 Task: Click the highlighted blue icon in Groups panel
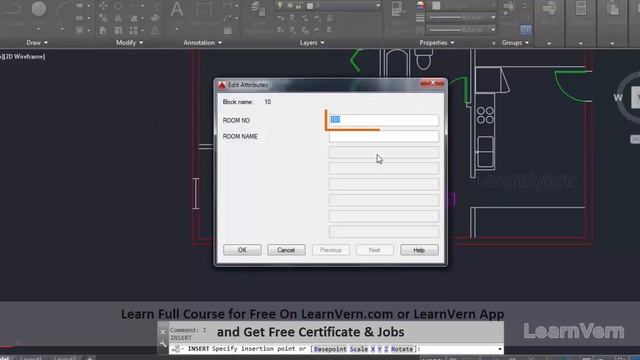click(526, 30)
